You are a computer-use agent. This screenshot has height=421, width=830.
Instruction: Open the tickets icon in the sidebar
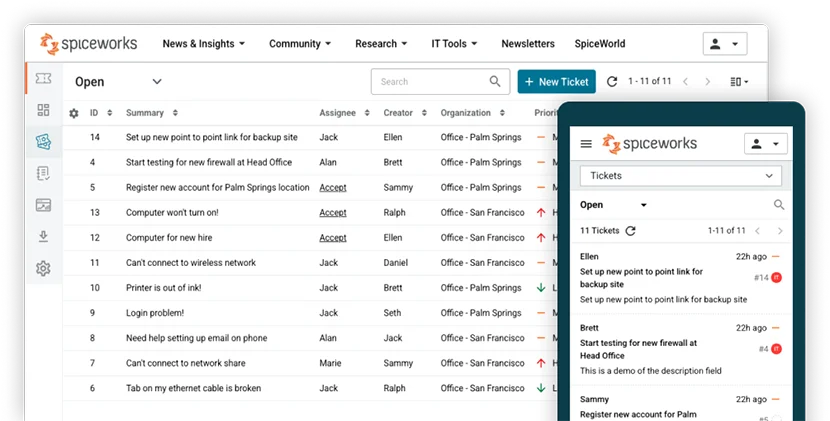point(43,78)
